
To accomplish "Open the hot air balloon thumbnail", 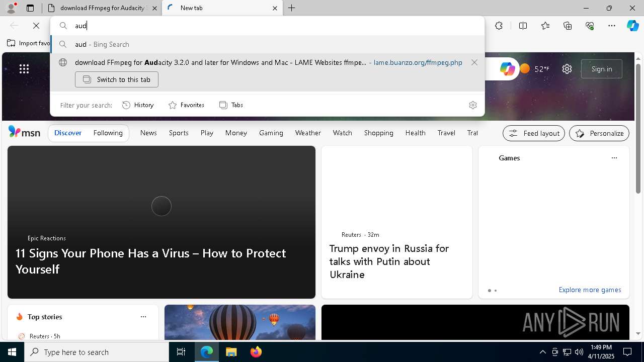I will coord(240,322).
